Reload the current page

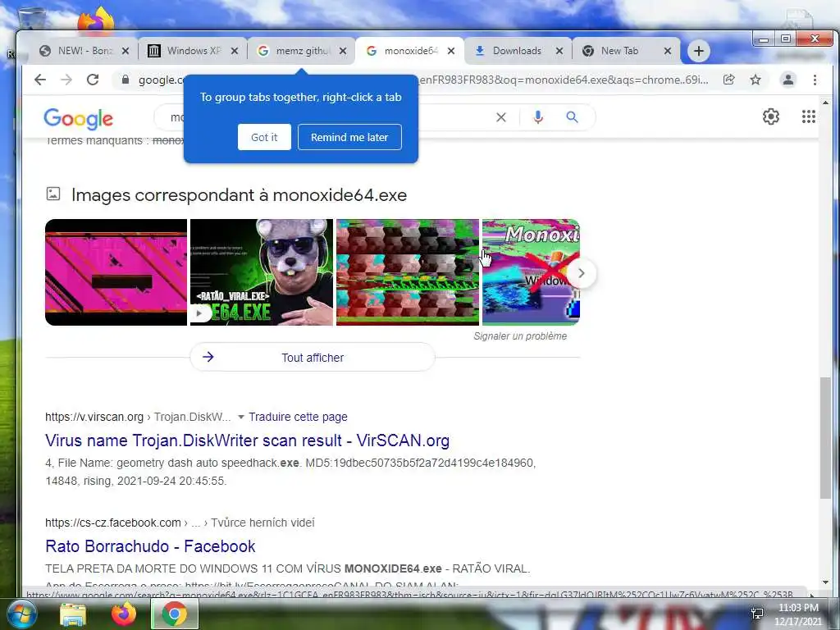pyautogui.click(x=93, y=80)
